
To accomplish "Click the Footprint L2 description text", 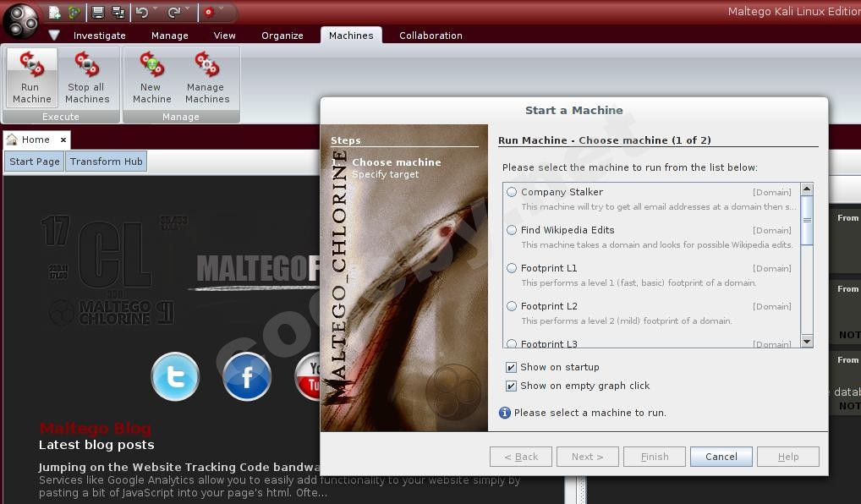I will [x=627, y=320].
